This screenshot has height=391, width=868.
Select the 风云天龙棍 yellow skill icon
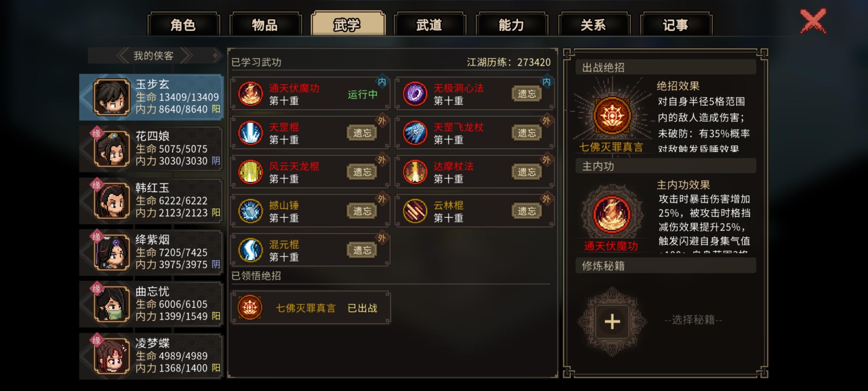[250, 172]
